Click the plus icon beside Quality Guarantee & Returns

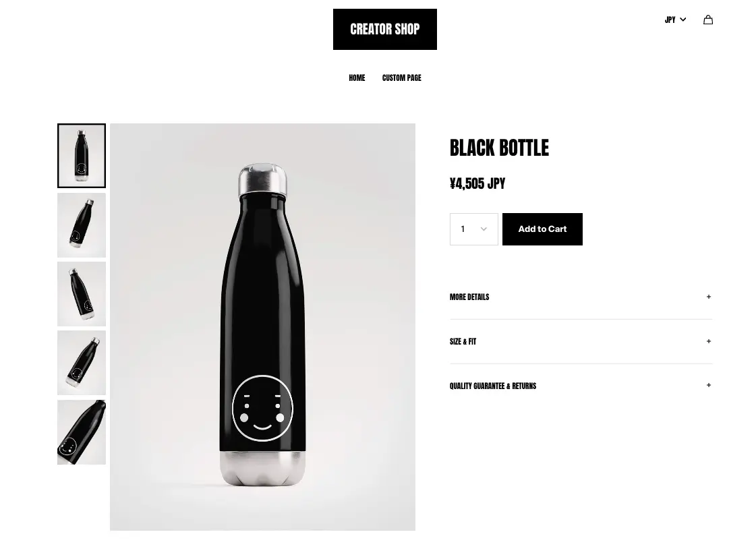(708, 385)
